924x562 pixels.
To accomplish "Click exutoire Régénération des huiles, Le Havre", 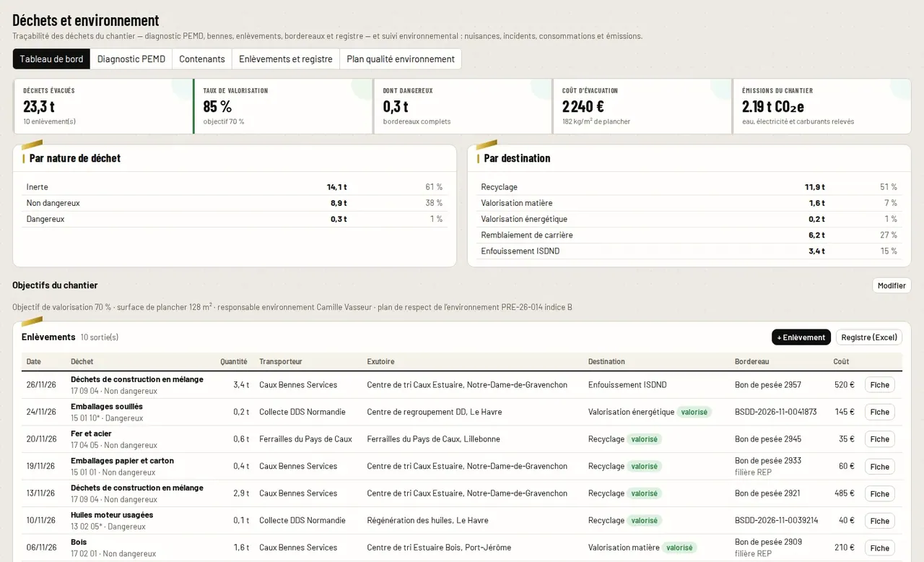I will [x=427, y=520].
